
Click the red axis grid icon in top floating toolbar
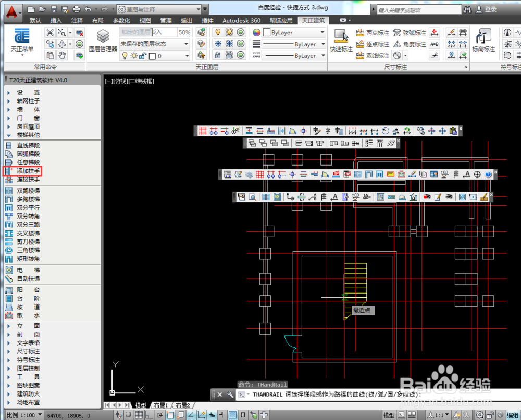pyautogui.click(x=203, y=131)
